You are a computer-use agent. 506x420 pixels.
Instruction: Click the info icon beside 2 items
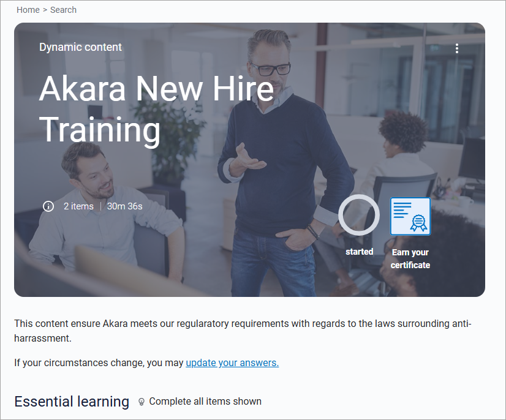(x=48, y=206)
